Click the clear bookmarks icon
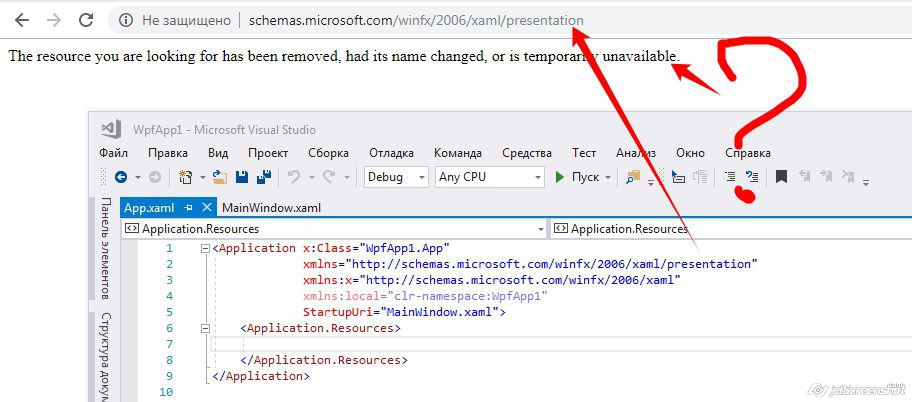The image size is (912, 402). [x=848, y=176]
